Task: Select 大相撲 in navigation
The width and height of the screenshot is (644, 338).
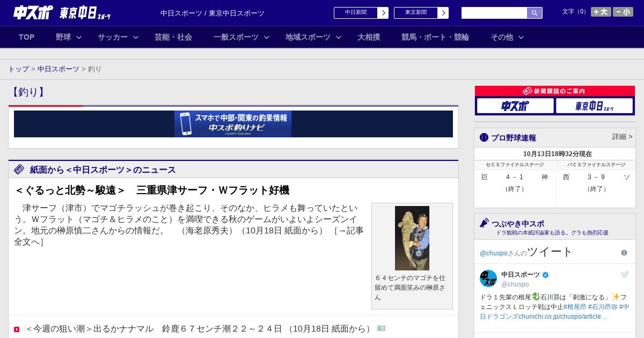Action: (369, 37)
